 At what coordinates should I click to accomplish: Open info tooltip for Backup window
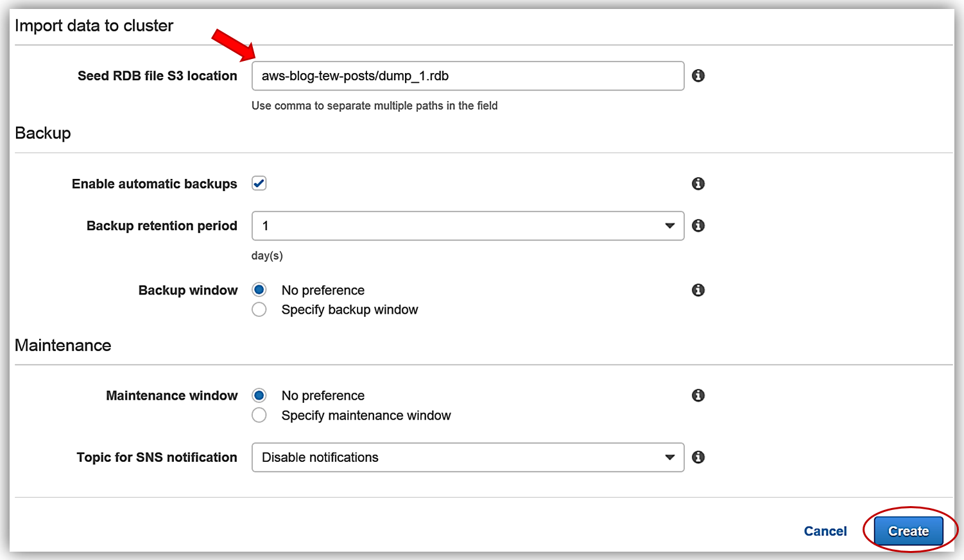pos(698,291)
